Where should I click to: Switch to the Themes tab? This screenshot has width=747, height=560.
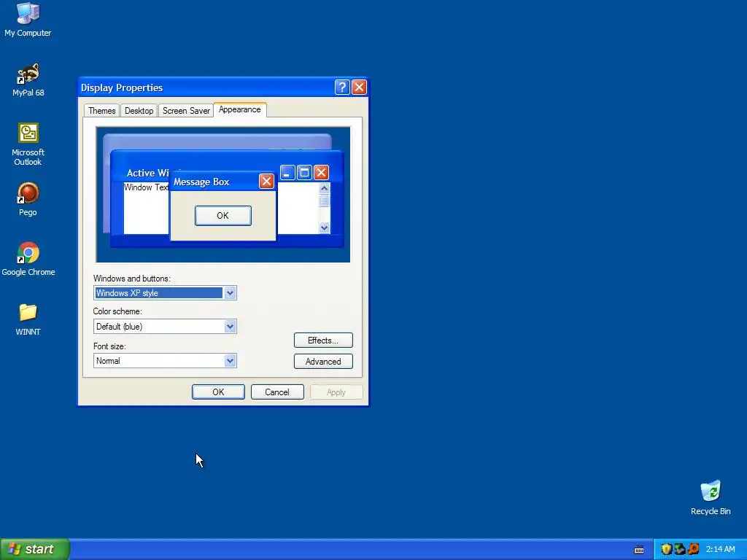[102, 111]
